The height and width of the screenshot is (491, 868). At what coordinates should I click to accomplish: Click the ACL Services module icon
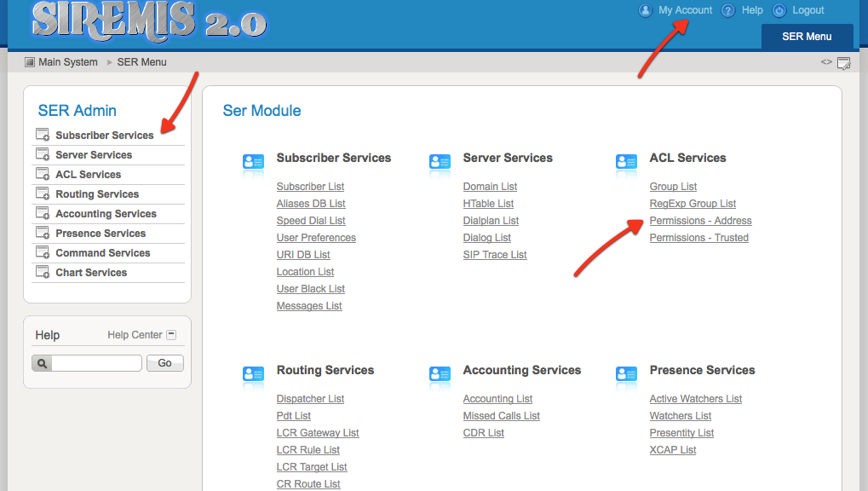pyautogui.click(x=626, y=163)
